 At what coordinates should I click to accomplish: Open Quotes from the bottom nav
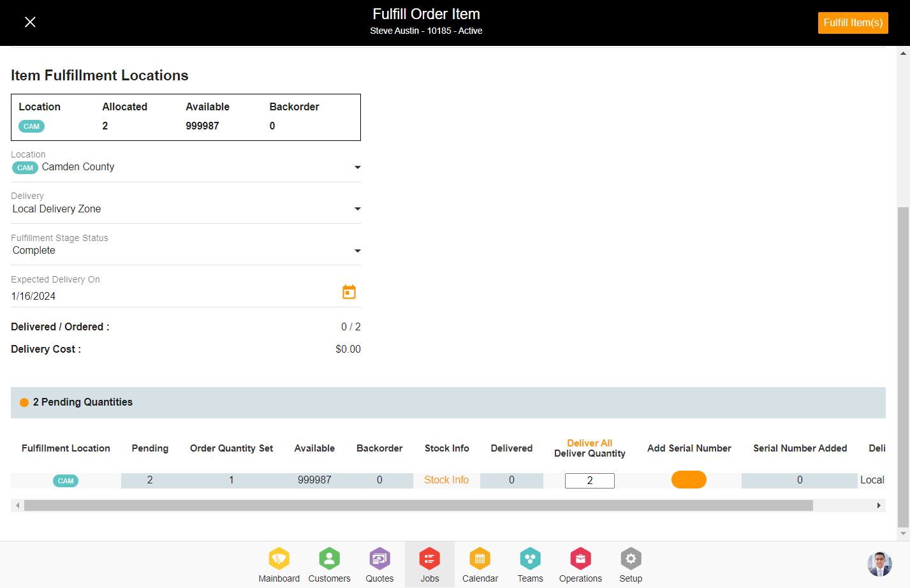(x=379, y=565)
